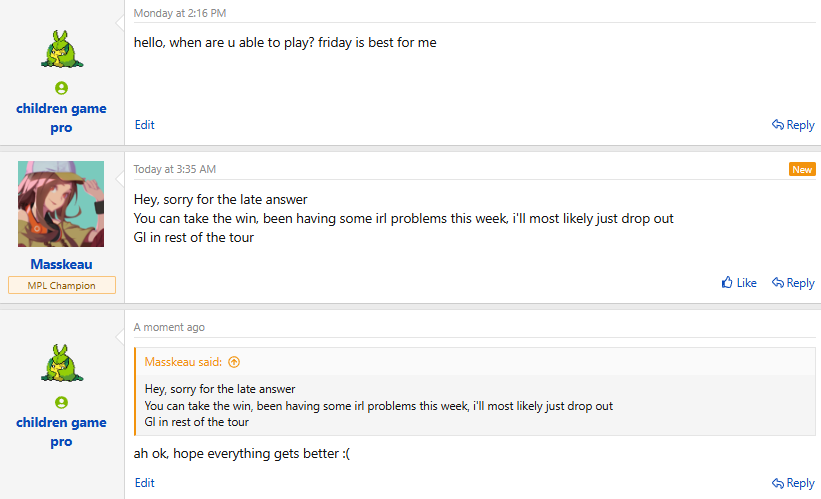This screenshot has width=821, height=499.
Task: Open Masskeau's profile picture
Action: coord(61,204)
